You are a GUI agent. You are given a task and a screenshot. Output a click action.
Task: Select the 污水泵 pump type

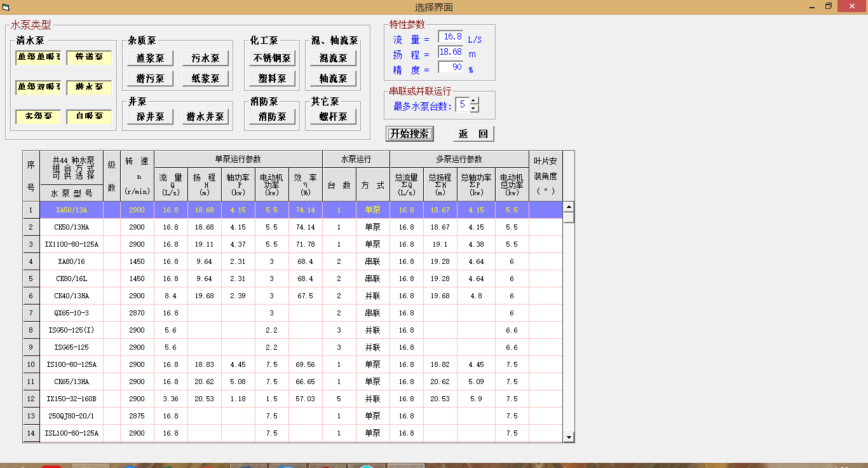[205, 59]
